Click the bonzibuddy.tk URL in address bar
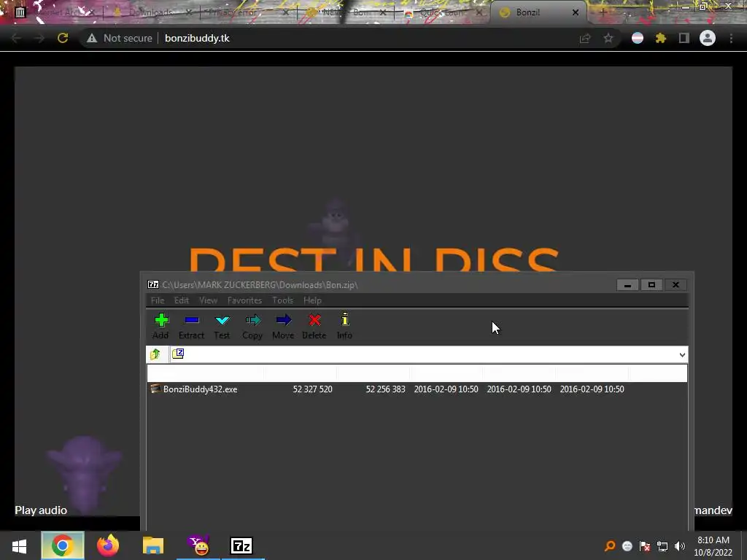Image resolution: width=747 pixels, height=560 pixels. click(x=197, y=38)
